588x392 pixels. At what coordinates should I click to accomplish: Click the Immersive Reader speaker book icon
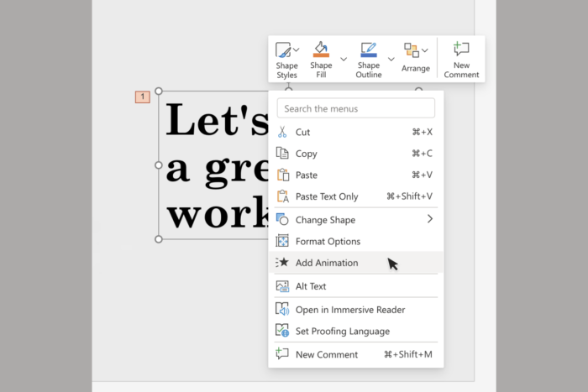pyautogui.click(x=282, y=309)
